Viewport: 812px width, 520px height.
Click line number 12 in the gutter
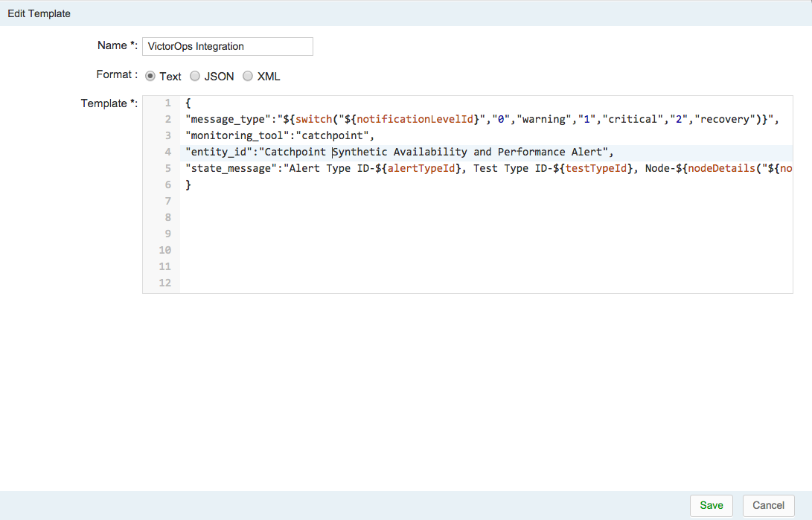pyautogui.click(x=164, y=283)
